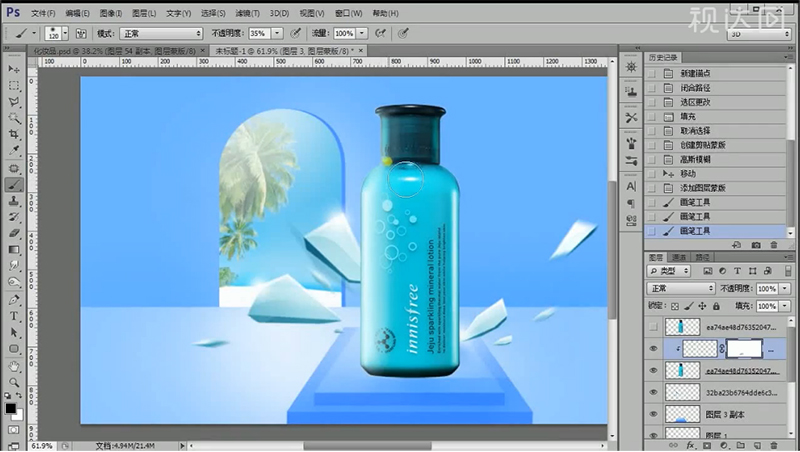Viewport: 800px width, 452px height.
Task: Toggle the layer filter switch
Action: tap(790, 271)
